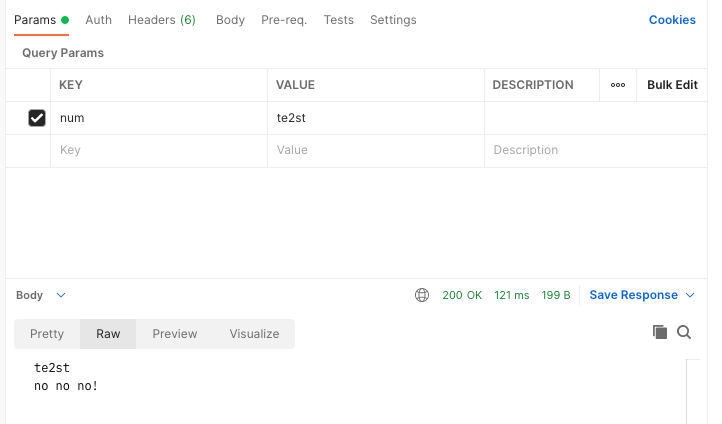Screen dimensions: 722x424
Task: Select the Visualize response view
Action: [254, 334]
